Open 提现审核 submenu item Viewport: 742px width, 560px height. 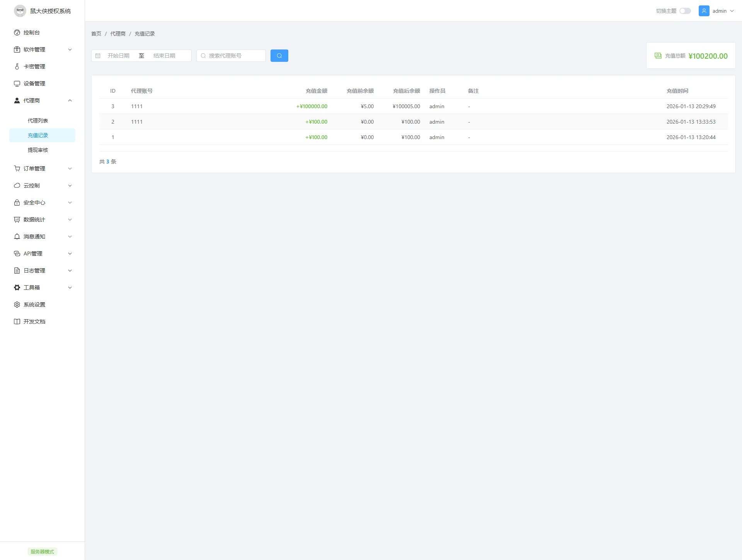click(38, 150)
